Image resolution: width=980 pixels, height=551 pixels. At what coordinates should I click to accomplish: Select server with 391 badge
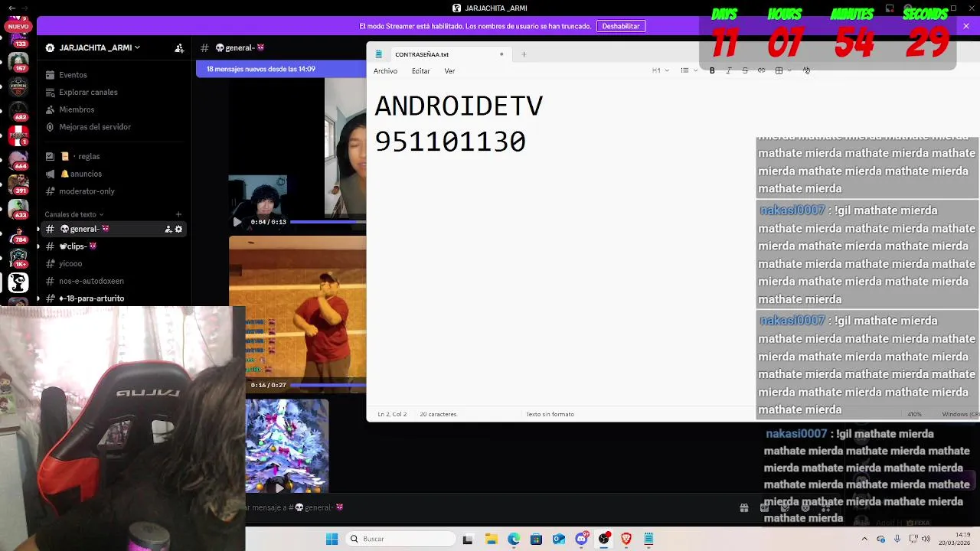point(18,184)
